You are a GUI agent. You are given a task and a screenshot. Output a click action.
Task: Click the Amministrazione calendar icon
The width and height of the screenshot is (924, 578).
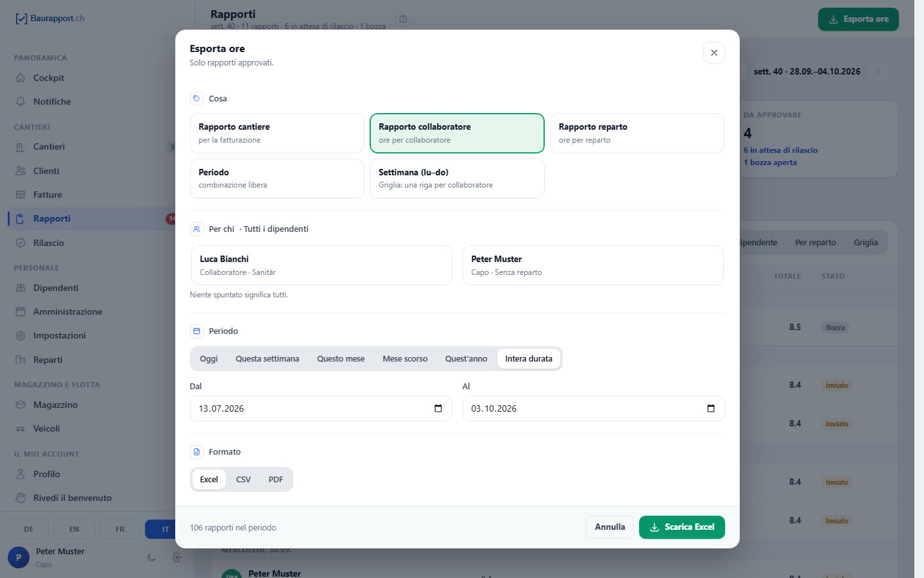click(21, 311)
